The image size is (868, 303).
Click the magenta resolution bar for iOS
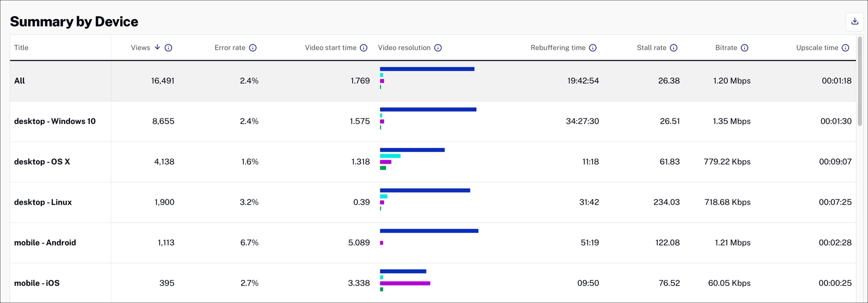405,283
